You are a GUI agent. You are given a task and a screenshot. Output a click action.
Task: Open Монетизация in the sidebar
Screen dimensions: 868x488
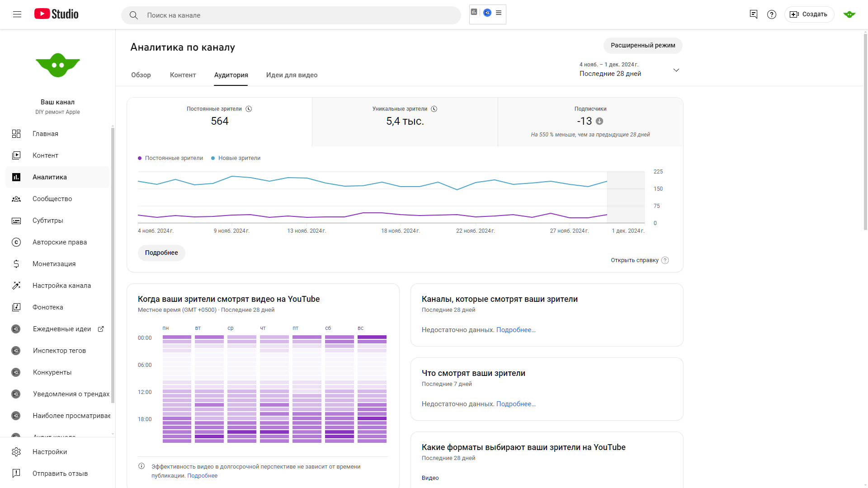(x=58, y=264)
